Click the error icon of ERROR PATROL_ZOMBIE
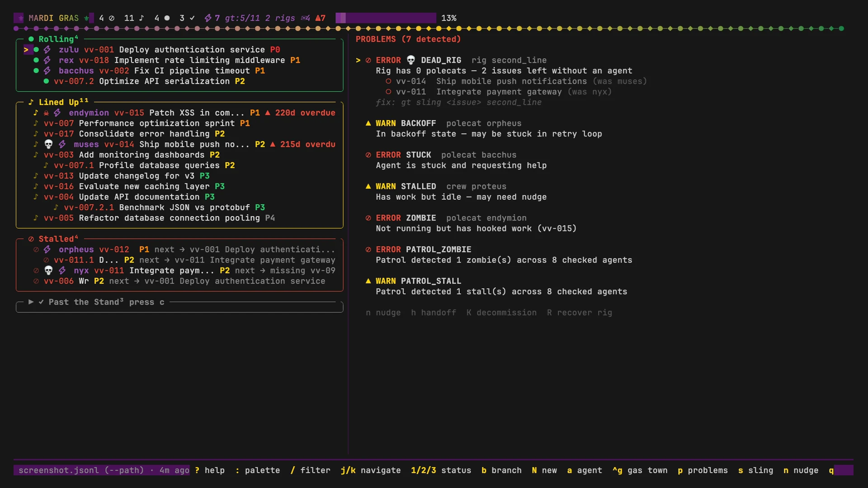Screen dimensions: 868x488 368,249
